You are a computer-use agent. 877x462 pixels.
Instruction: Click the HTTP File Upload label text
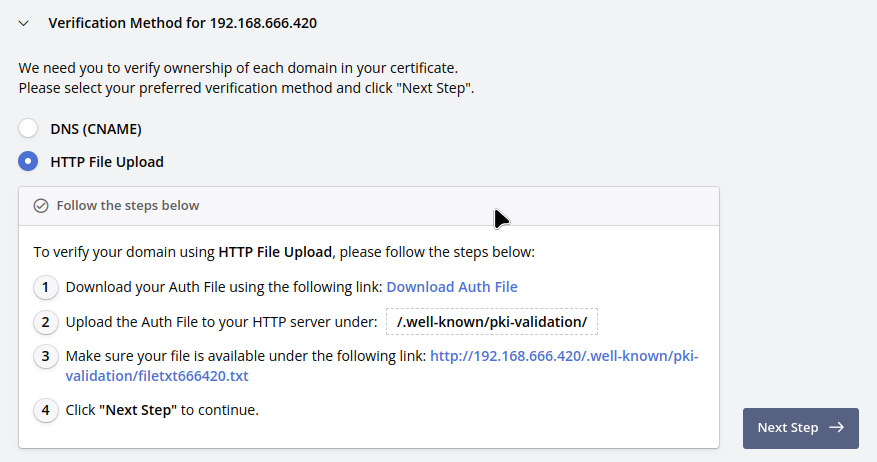tap(107, 162)
